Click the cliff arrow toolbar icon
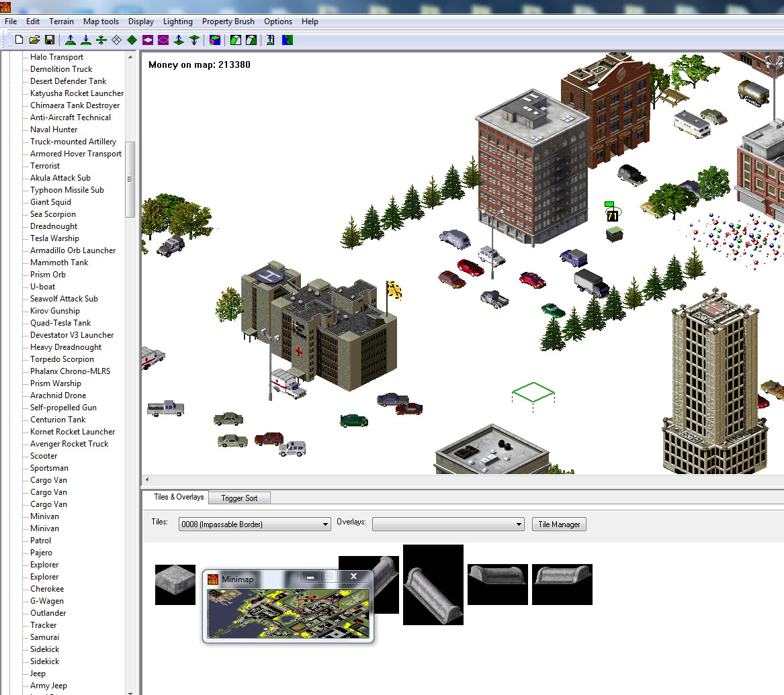784x695 pixels. pyautogui.click(x=271, y=40)
